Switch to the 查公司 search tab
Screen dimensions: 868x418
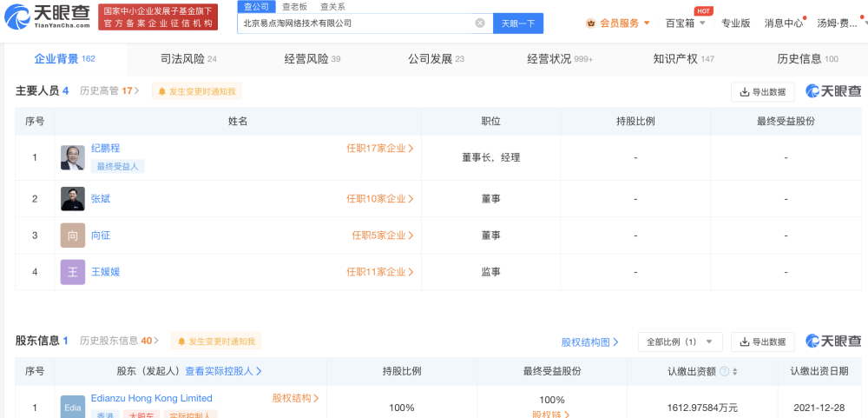coord(256,7)
